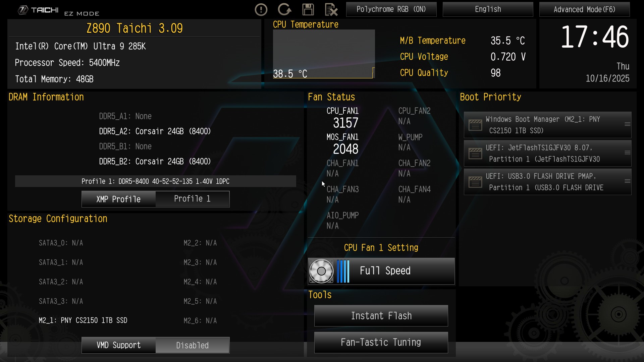Click the discard changes document icon

coord(331,9)
